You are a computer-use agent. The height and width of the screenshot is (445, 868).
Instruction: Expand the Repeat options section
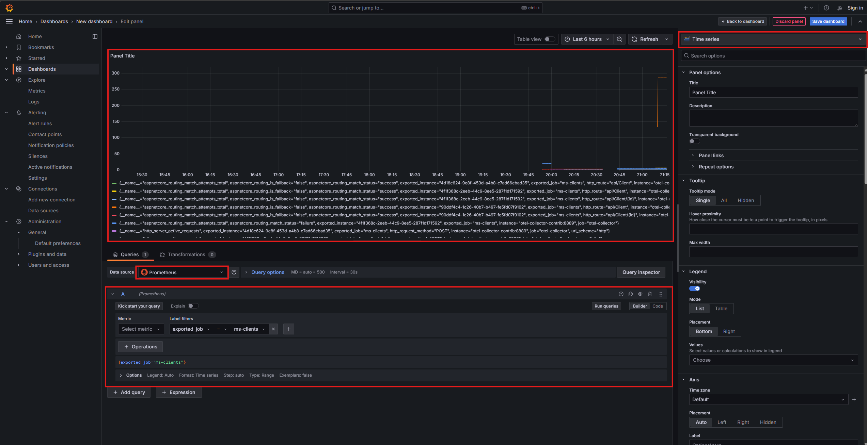[x=716, y=167]
